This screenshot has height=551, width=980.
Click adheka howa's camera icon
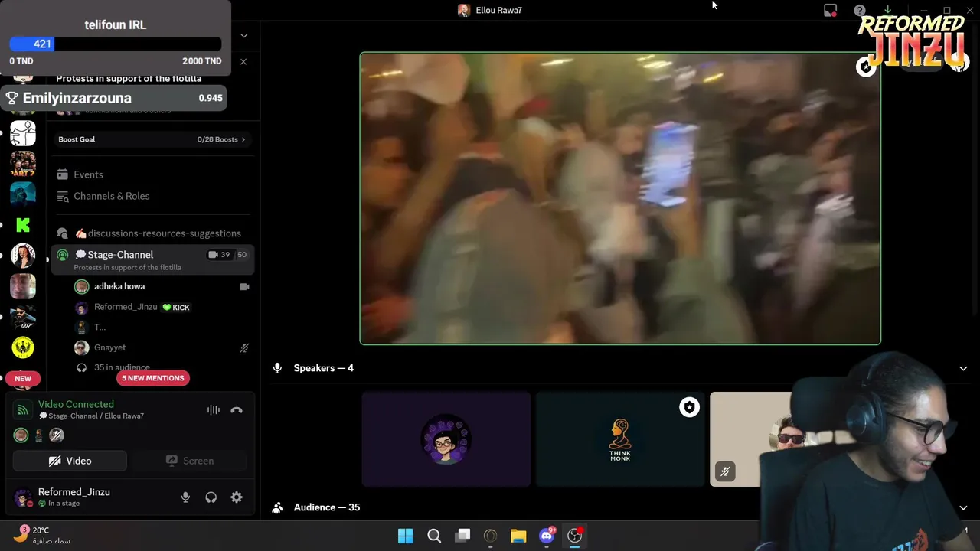tap(244, 286)
